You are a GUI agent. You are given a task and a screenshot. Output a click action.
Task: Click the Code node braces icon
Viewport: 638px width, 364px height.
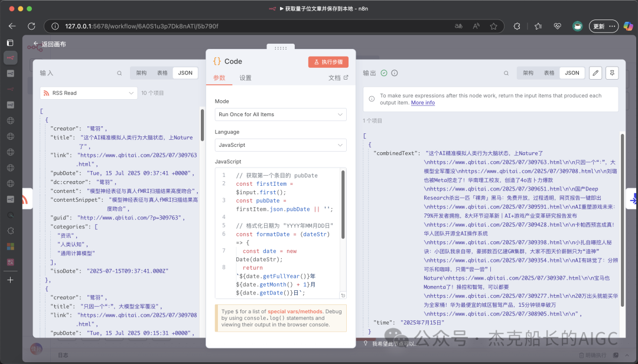[x=217, y=61]
